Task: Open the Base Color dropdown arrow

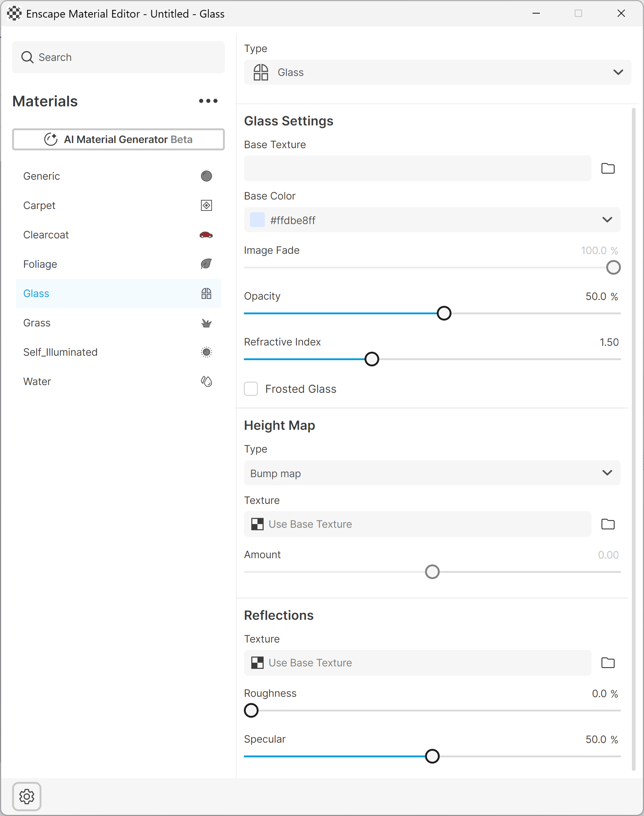Action: coord(607,220)
